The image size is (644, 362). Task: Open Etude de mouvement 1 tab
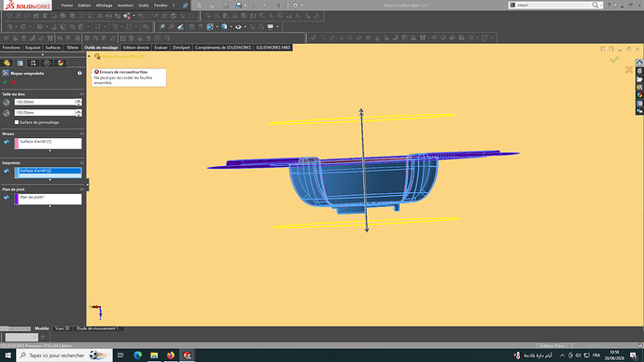pyautogui.click(x=97, y=328)
